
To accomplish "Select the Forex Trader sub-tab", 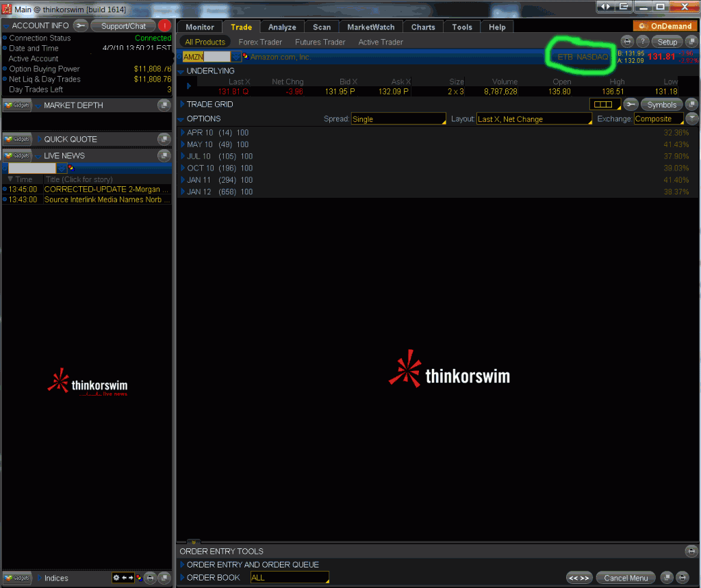I will pos(260,42).
